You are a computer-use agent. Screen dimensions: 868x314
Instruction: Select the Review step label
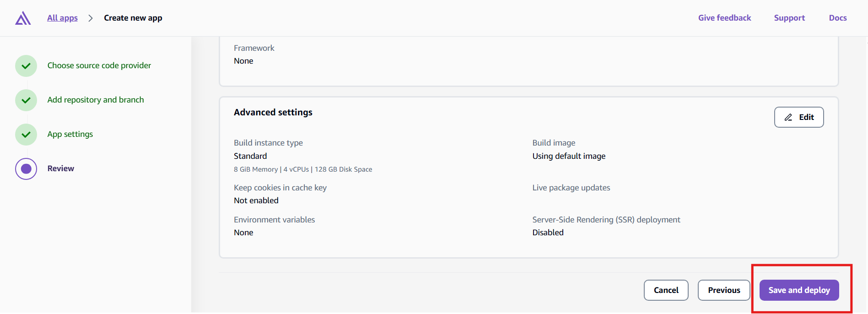coord(60,168)
